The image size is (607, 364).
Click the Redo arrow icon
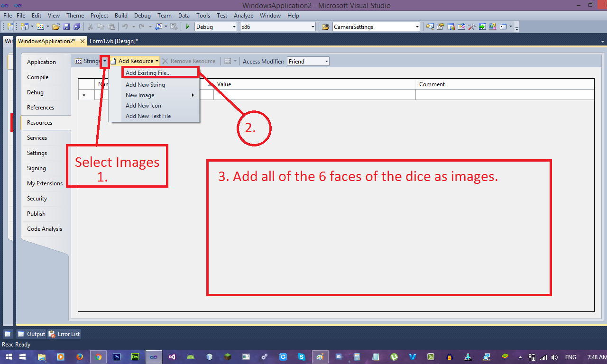[141, 27]
